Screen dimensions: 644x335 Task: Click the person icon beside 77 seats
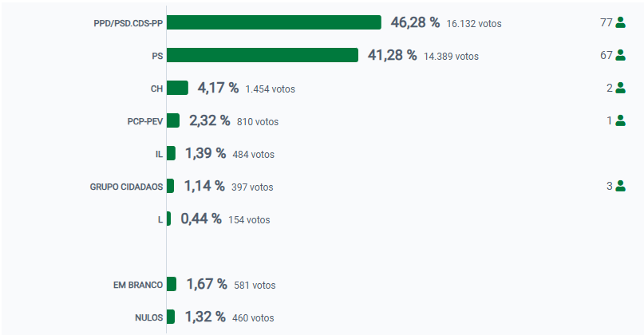(x=620, y=23)
